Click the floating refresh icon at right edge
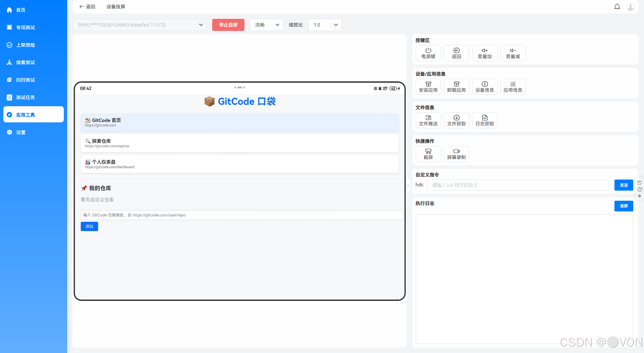Image resolution: width=644 pixels, height=353 pixels. (x=640, y=189)
